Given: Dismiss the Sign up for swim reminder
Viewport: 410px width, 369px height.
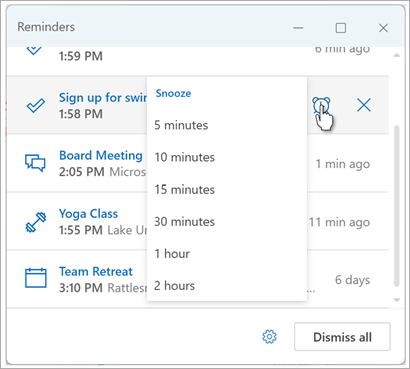Looking at the screenshot, I should (x=364, y=106).
